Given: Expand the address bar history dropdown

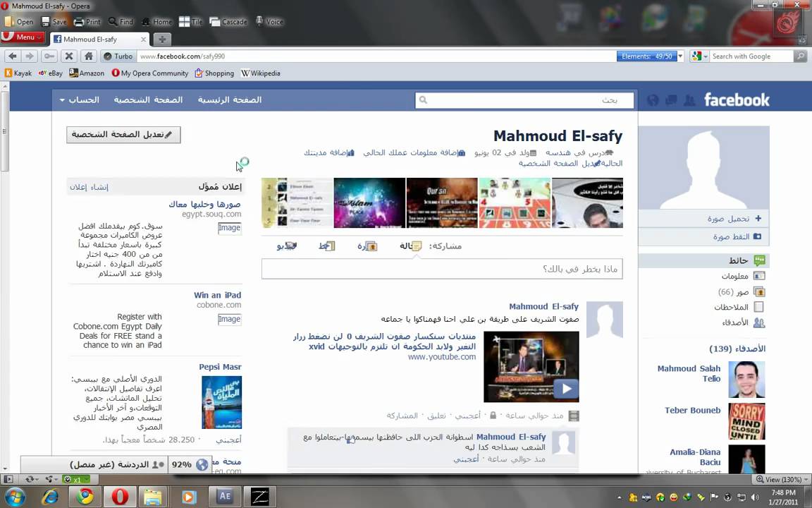Looking at the screenshot, I should pos(680,56).
